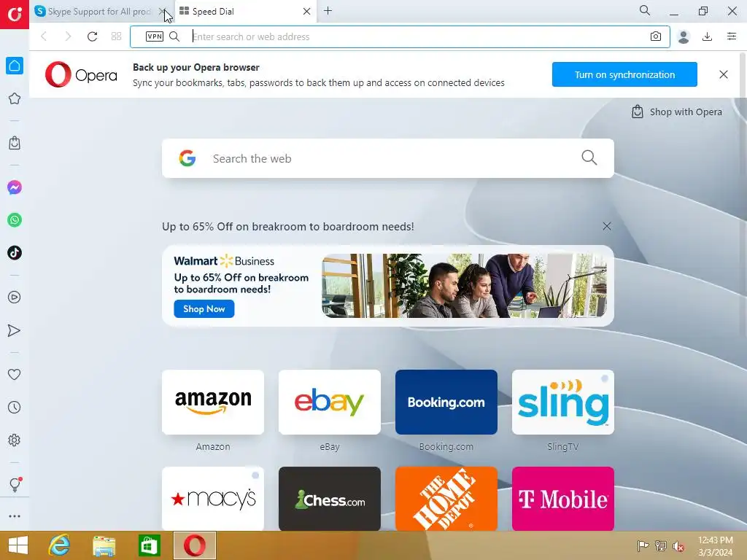Launch Facebook Messenger from sidebar
Viewport: 747px width, 560px height.
pyautogui.click(x=15, y=187)
